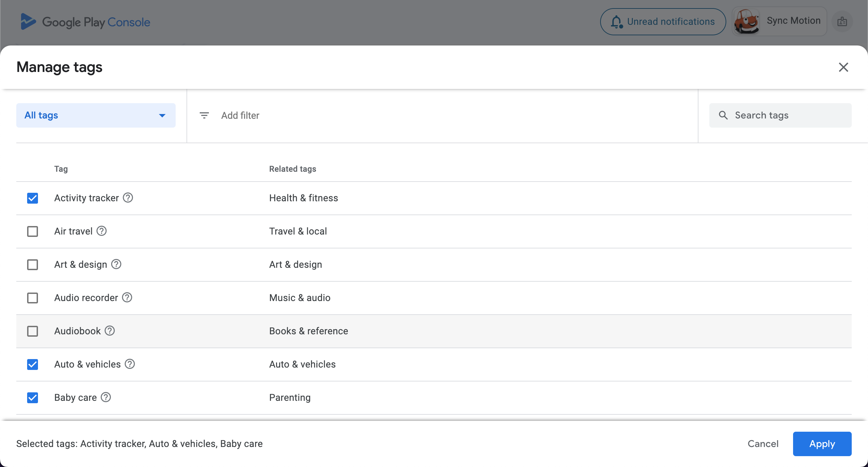Open Sync Motion account switcher
This screenshot has height=467, width=868.
780,21
